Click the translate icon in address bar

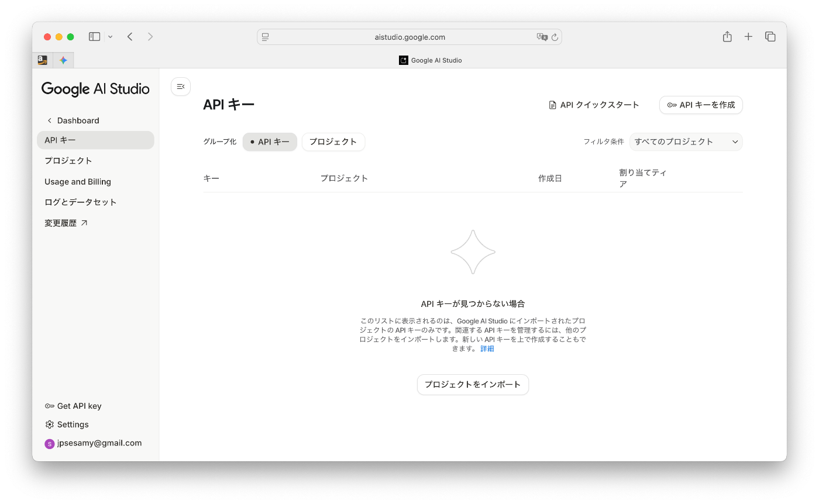[542, 37]
